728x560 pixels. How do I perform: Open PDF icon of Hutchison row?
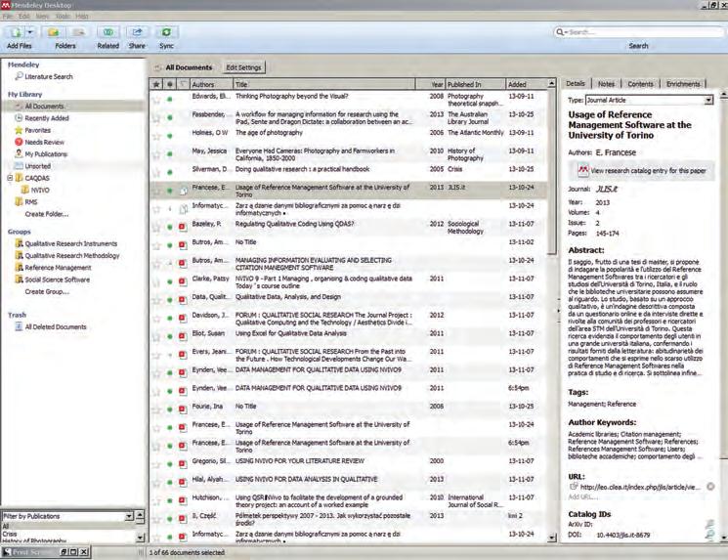183,500
